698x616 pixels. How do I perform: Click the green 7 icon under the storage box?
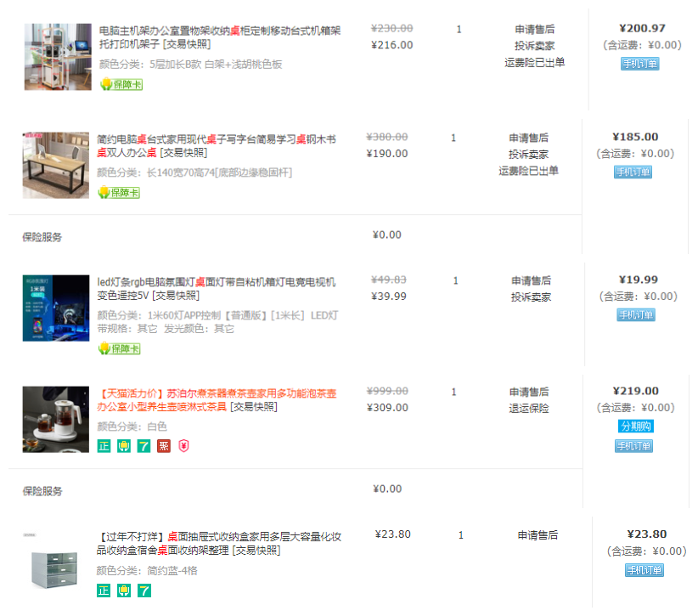(144, 591)
